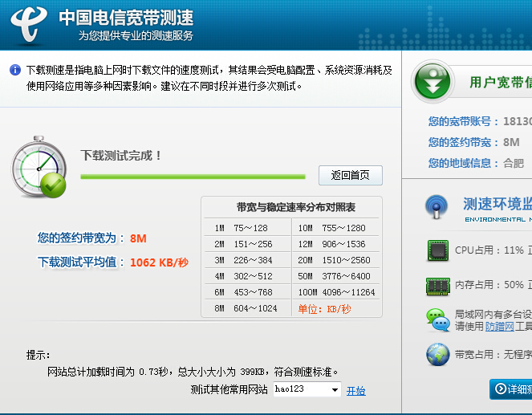Click the 下载测试完成！ status text

coord(121,156)
